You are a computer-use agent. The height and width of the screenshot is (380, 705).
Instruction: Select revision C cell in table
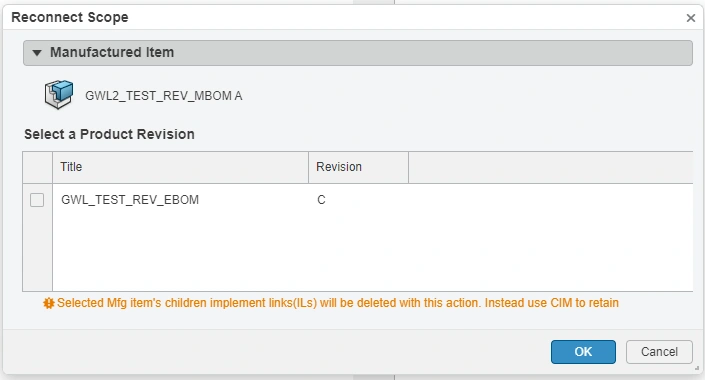pos(321,200)
